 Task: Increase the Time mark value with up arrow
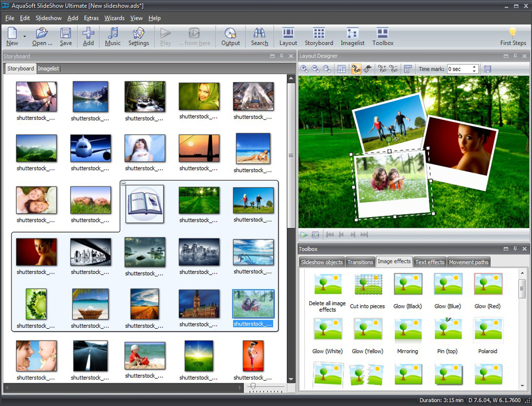(474, 67)
